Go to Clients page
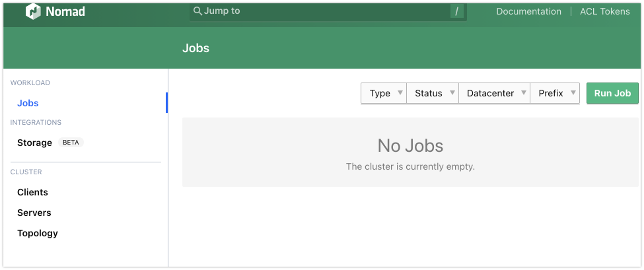This screenshot has width=644, height=270. (x=32, y=192)
